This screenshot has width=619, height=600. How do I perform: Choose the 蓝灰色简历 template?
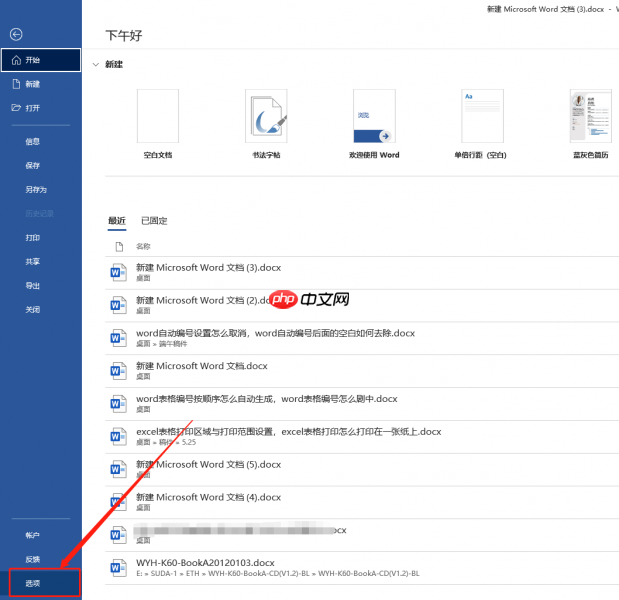click(x=591, y=116)
